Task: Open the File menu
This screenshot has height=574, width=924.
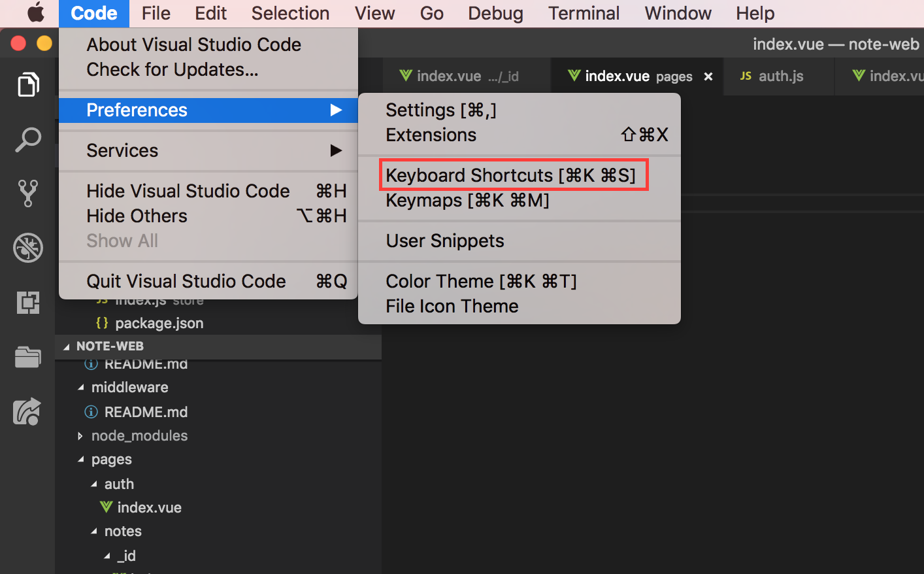Action: pos(156,13)
